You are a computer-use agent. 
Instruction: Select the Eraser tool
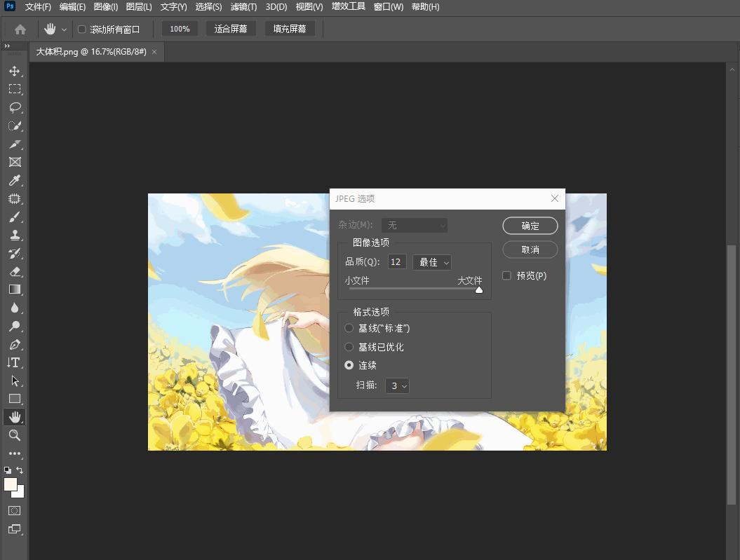[x=15, y=271]
